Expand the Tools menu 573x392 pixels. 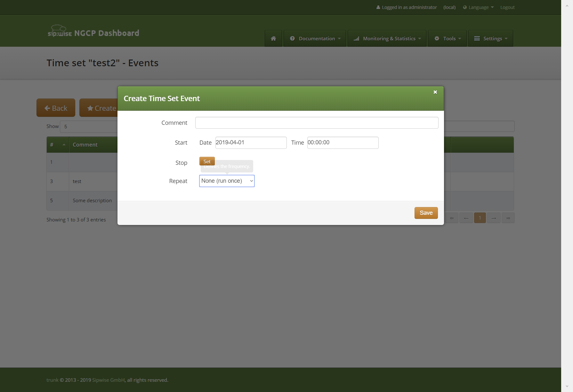coord(447,38)
